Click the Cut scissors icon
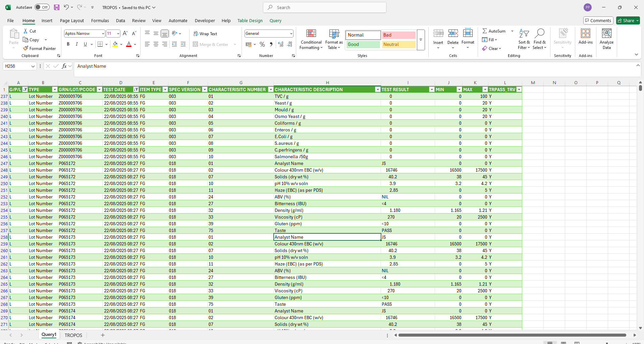644x344 pixels. pos(25,31)
